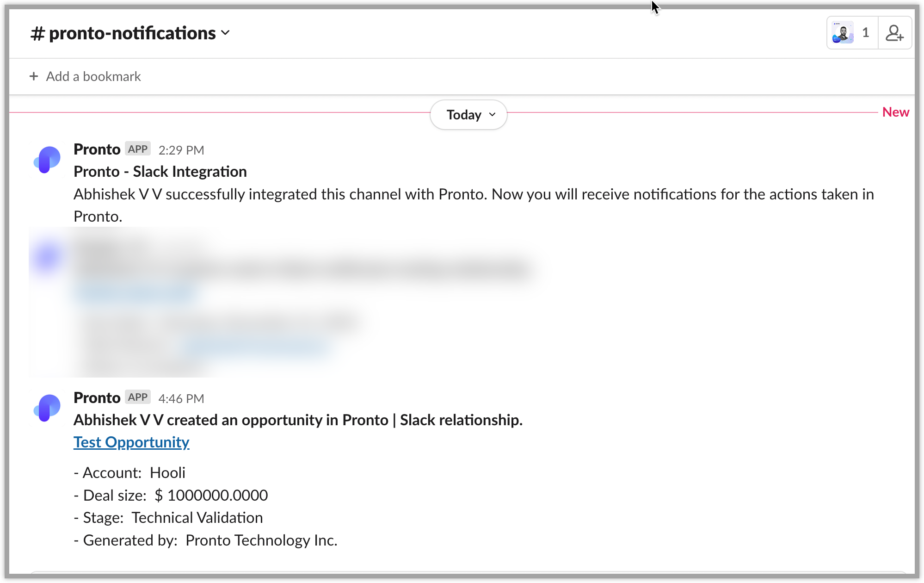Click Pronto app avatar on 2:29 PM message
The image size is (924, 583).
click(x=47, y=160)
